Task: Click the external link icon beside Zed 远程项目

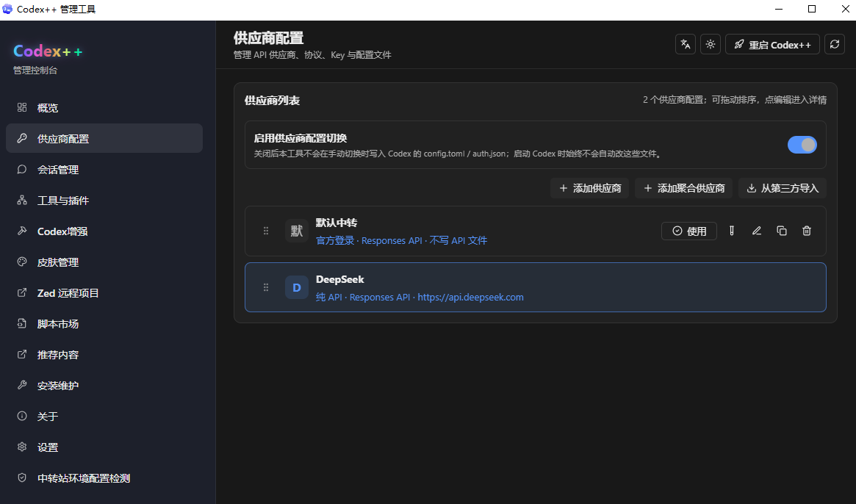Action: [22, 292]
